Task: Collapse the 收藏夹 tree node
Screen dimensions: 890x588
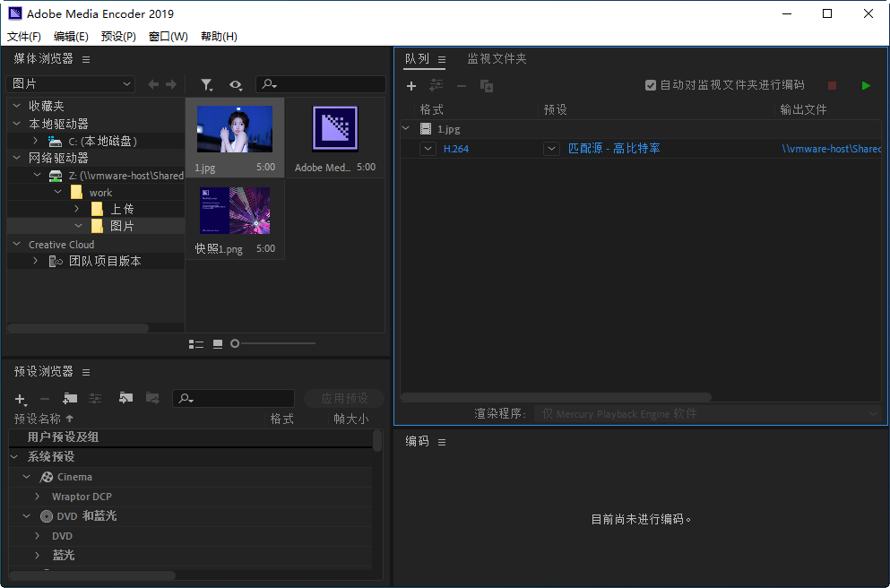Action: 16,106
